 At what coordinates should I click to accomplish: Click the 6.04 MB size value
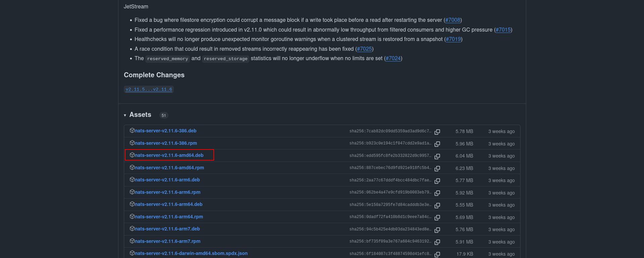(464, 156)
